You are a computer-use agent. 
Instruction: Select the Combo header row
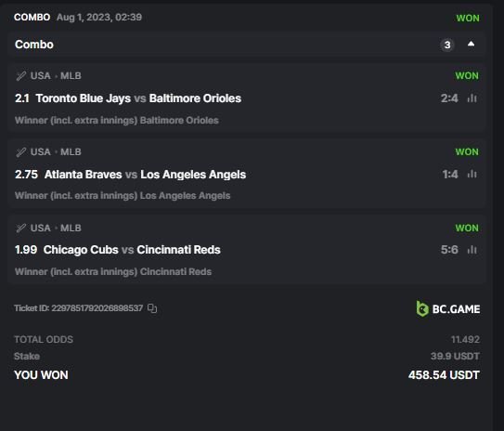(246, 45)
